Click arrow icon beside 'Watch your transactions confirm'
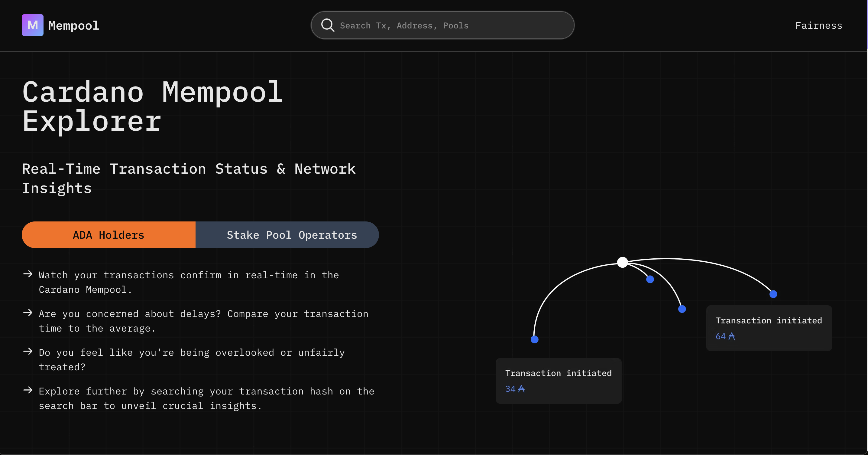 pos(28,274)
